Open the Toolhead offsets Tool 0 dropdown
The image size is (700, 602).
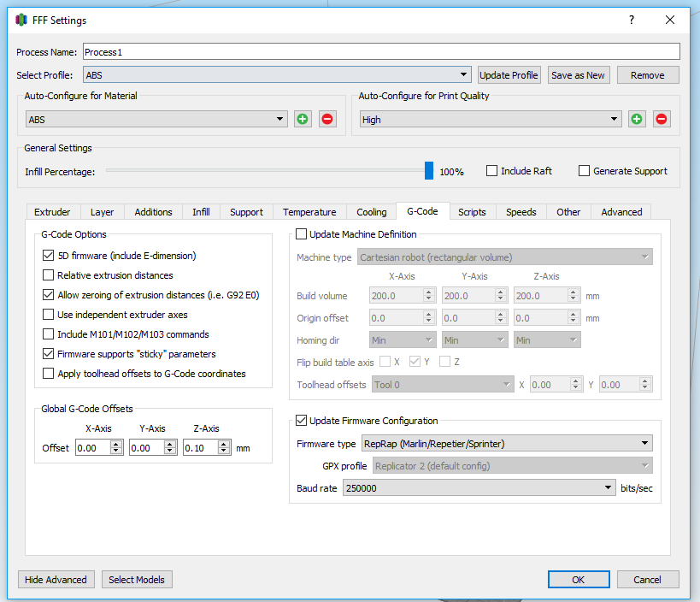point(442,385)
